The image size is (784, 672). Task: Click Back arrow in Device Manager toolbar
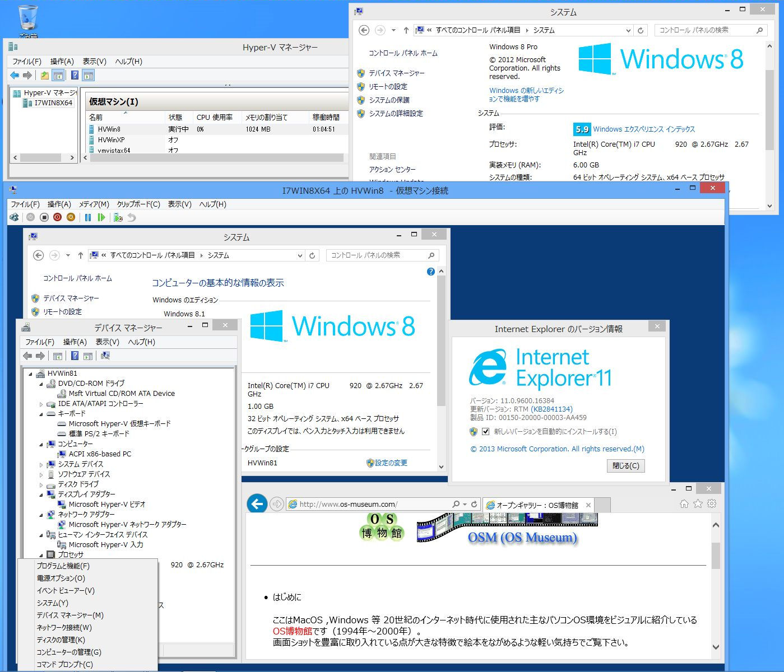pyautogui.click(x=27, y=356)
